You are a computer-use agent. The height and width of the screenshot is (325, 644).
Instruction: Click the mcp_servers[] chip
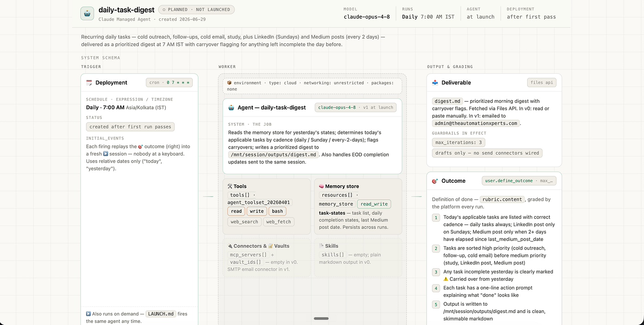248,255
